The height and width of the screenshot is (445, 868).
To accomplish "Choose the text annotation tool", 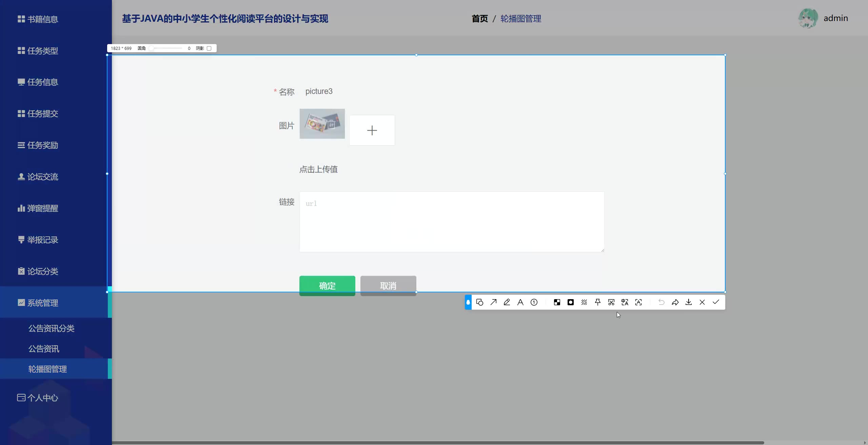I will [520, 302].
